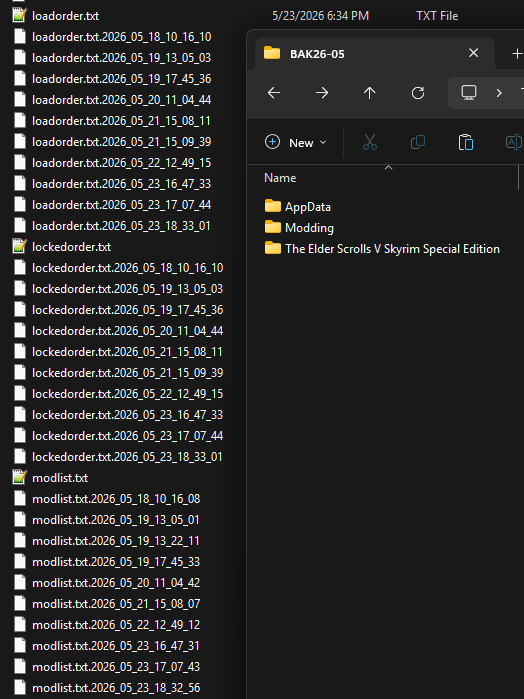Close the BAK26-05 tab
Image resolution: width=524 pixels, height=699 pixels.
click(473, 53)
